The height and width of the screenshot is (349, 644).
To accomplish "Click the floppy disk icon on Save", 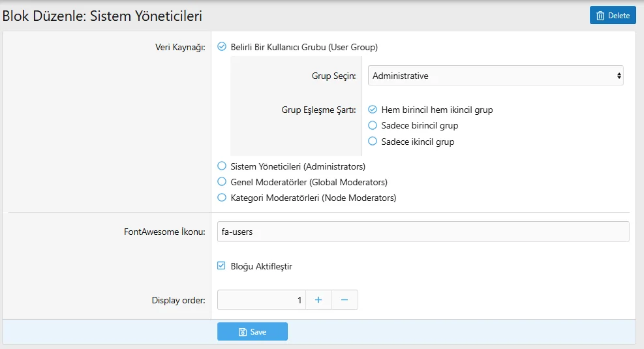I will (243, 332).
